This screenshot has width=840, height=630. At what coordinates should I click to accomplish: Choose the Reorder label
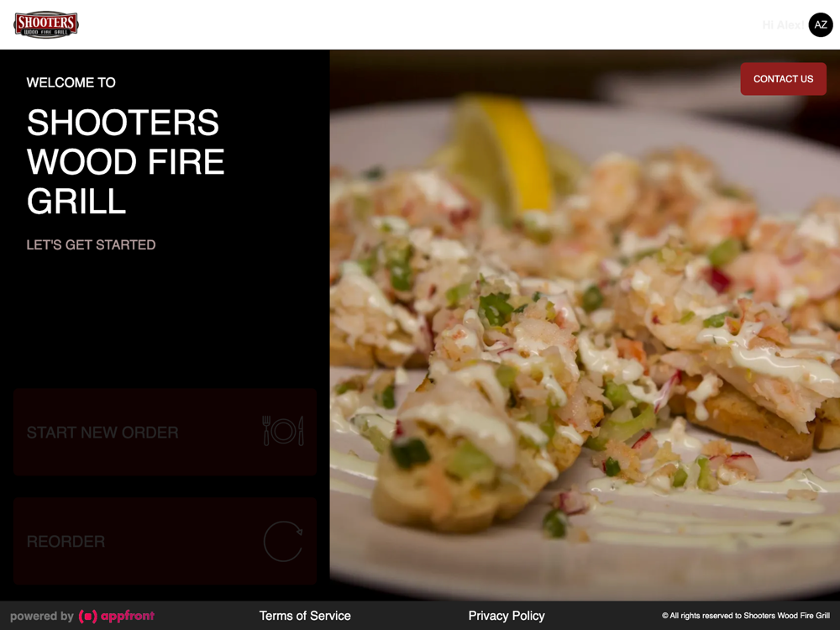[66, 542]
